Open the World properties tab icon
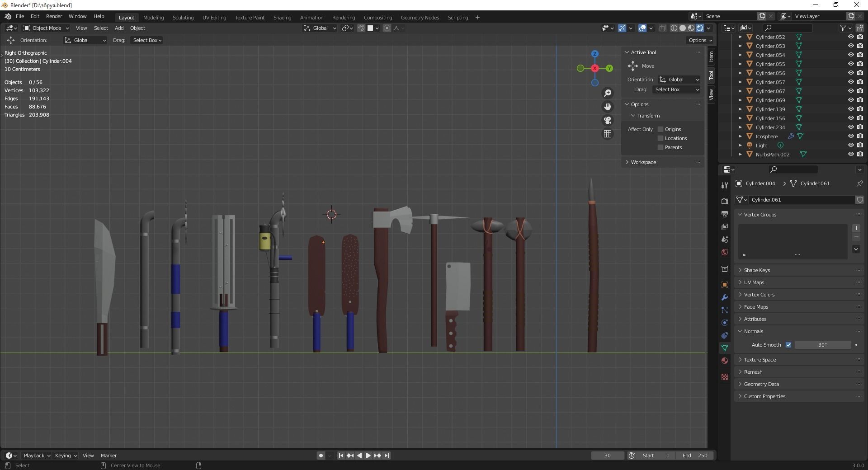The height and width of the screenshot is (470, 868). click(x=725, y=252)
